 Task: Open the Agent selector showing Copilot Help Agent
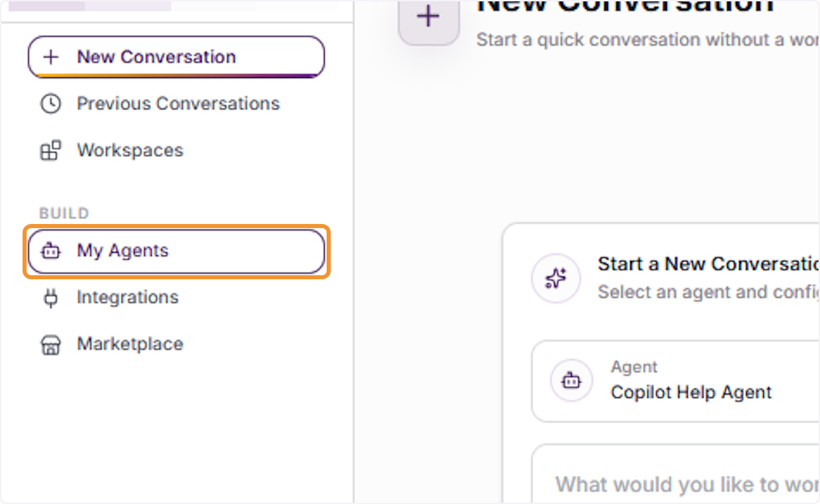(676, 381)
